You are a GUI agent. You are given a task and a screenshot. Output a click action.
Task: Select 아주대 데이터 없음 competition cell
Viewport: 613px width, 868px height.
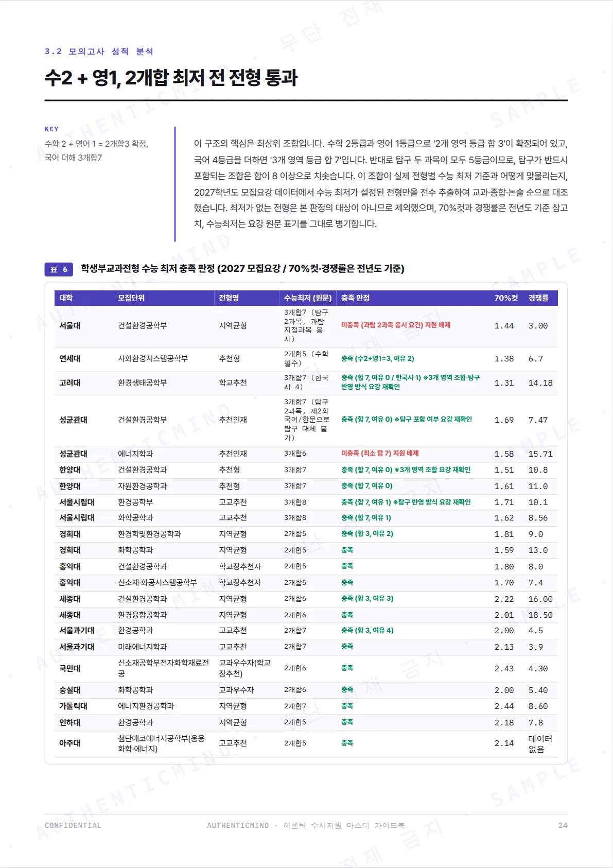(x=540, y=744)
